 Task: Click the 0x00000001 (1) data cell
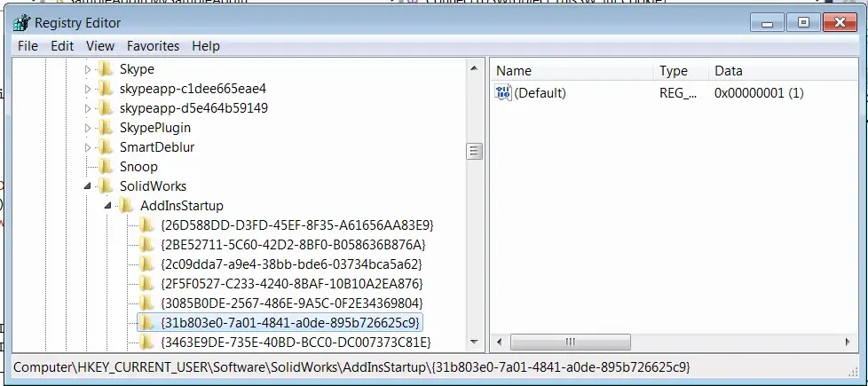(759, 93)
